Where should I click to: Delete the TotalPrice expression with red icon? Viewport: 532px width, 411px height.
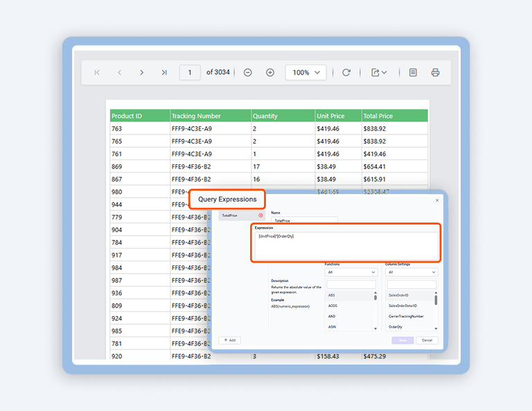260,216
